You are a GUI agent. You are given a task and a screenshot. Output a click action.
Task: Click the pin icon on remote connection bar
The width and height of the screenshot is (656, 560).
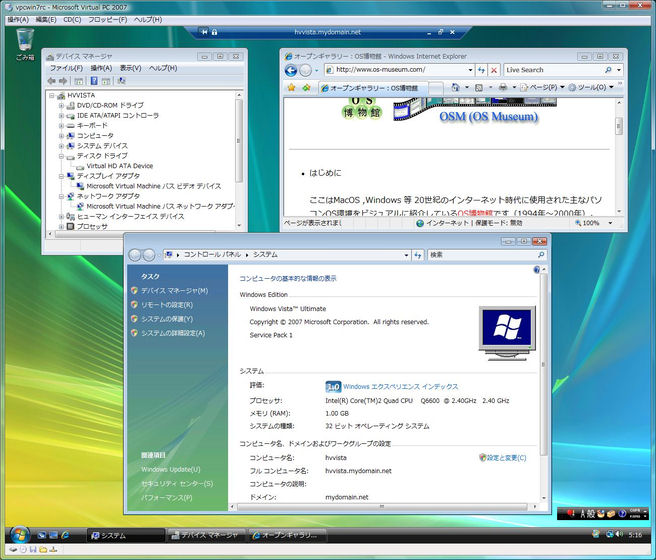(x=204, y=32)
